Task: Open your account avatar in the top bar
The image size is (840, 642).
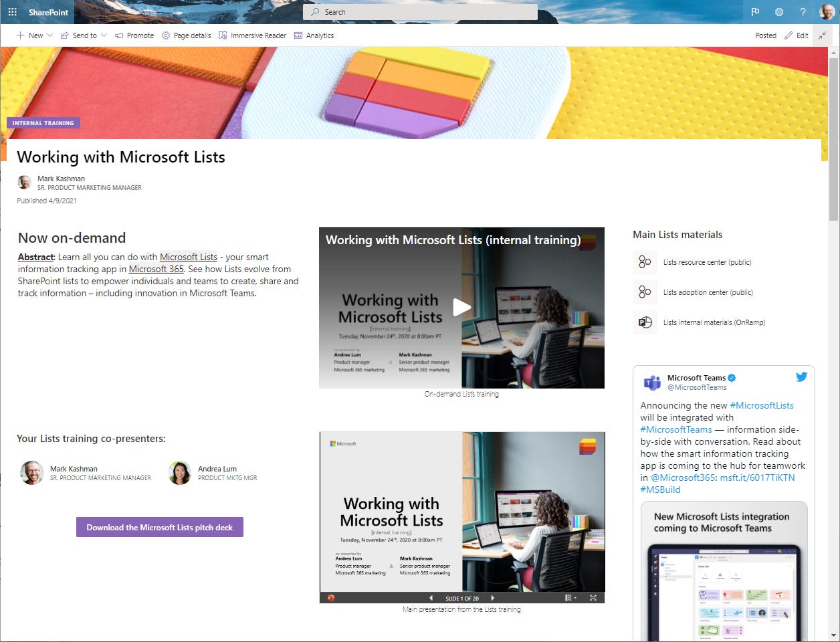Action: tap(827, 11)
